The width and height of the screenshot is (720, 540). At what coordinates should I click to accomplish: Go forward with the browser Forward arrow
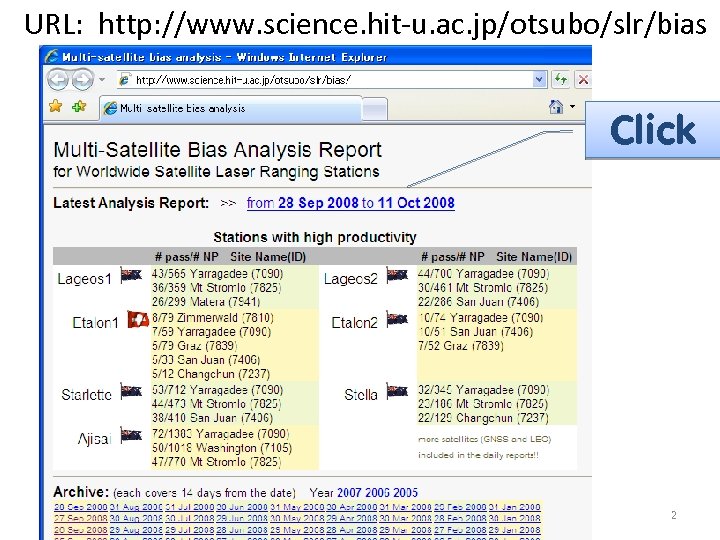point(83,80)
